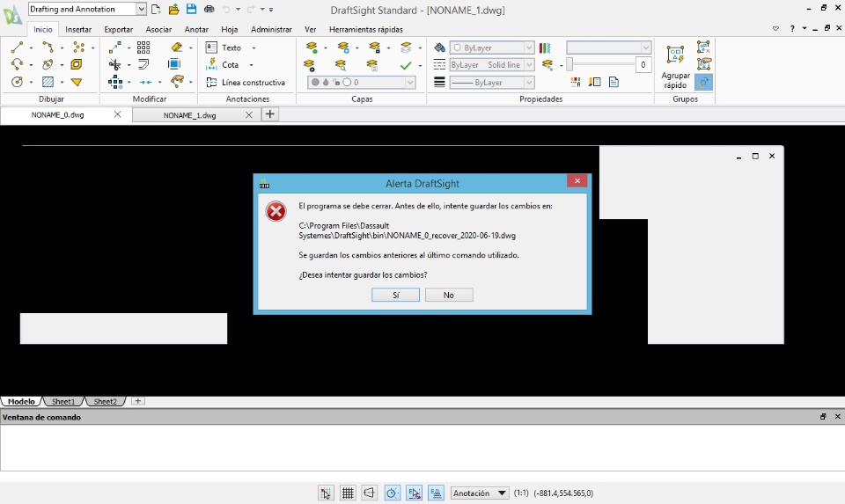Click the transparency value field showing 0
Image resolution: width=845 pixels, height=504 pixels.
643,64
